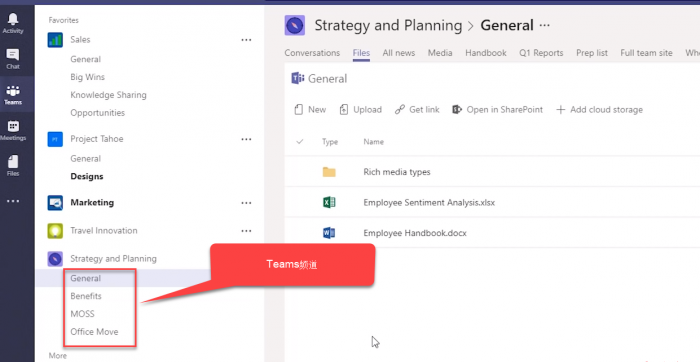Click the Marketing team avatar icon
This screenshot has height=362, width=700.
coord(55,203)
